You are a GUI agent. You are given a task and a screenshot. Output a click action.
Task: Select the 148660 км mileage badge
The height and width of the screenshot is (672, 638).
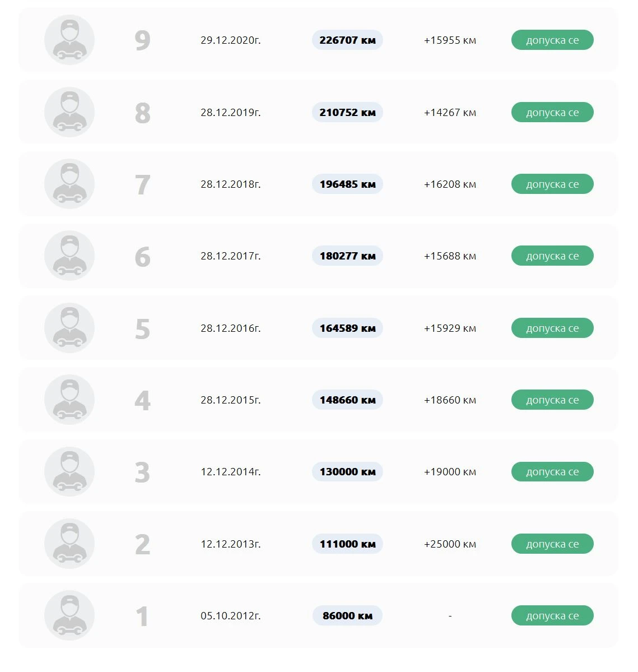point(347,400)
